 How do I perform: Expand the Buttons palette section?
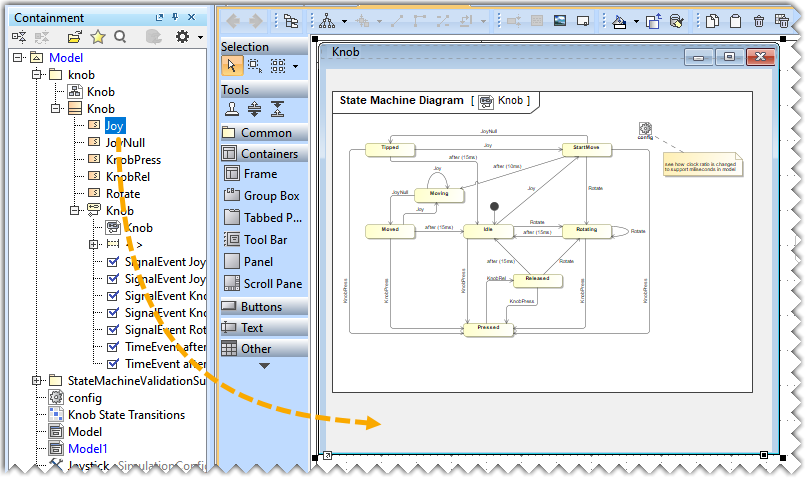click(261, 307)
